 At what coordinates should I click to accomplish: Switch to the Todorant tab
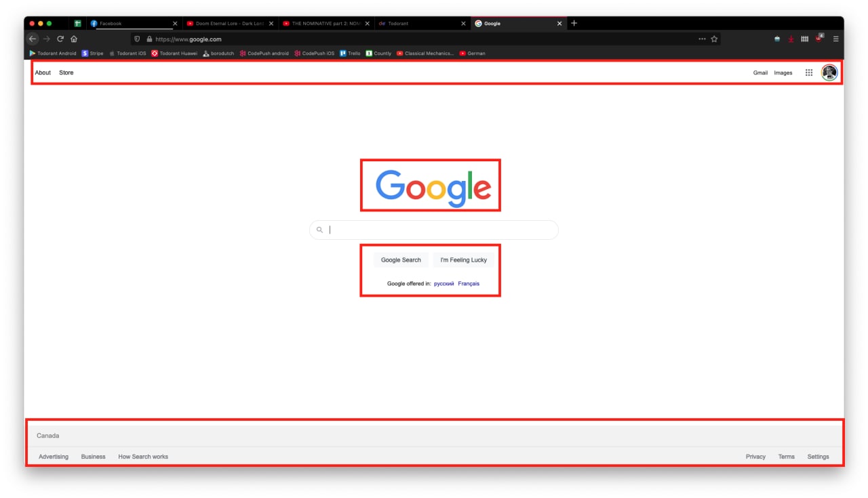tap(422, 23)
